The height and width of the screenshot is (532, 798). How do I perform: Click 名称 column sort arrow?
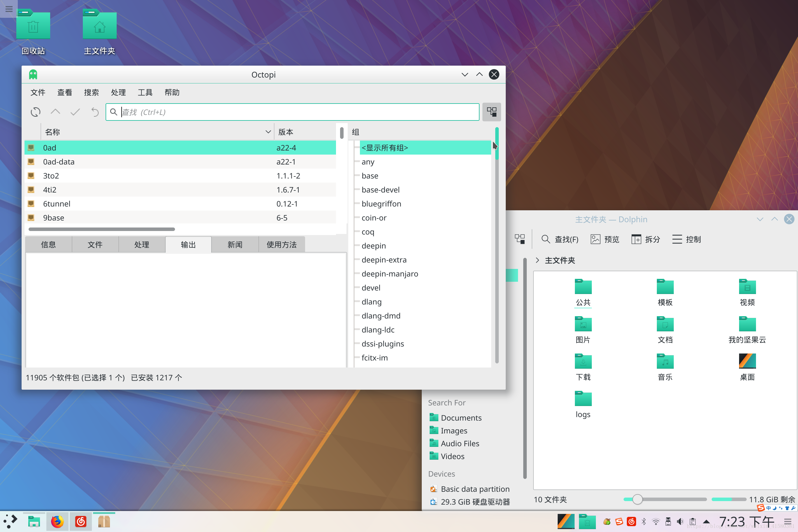coord(268,132)
